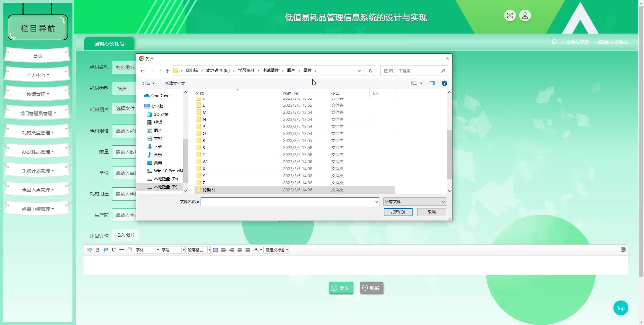Open file dialog help
Screen dimensions: 644x325
[444, 83]
